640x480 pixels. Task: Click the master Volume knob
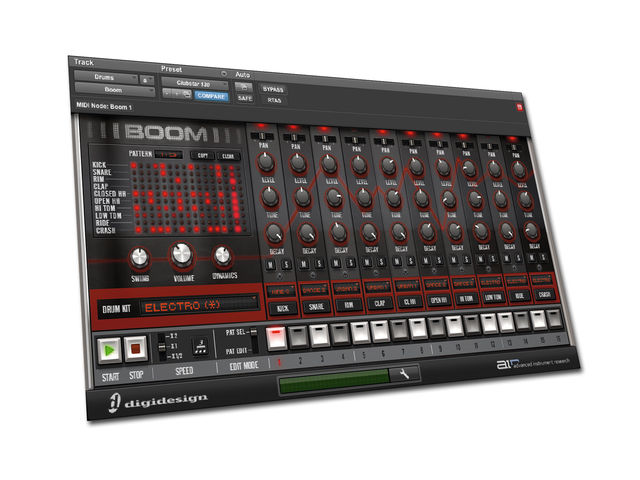[182, 255]
